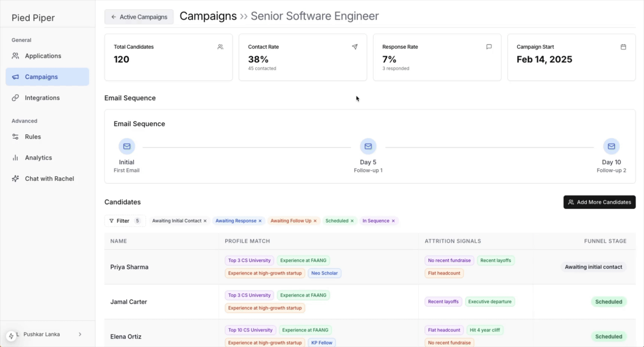
Task: Click the lightning bolt icon at bottom left
Action: 11,336
